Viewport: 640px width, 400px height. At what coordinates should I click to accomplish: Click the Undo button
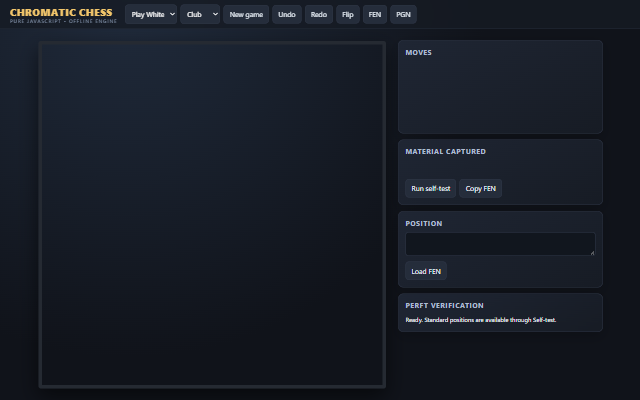[287, 14]
